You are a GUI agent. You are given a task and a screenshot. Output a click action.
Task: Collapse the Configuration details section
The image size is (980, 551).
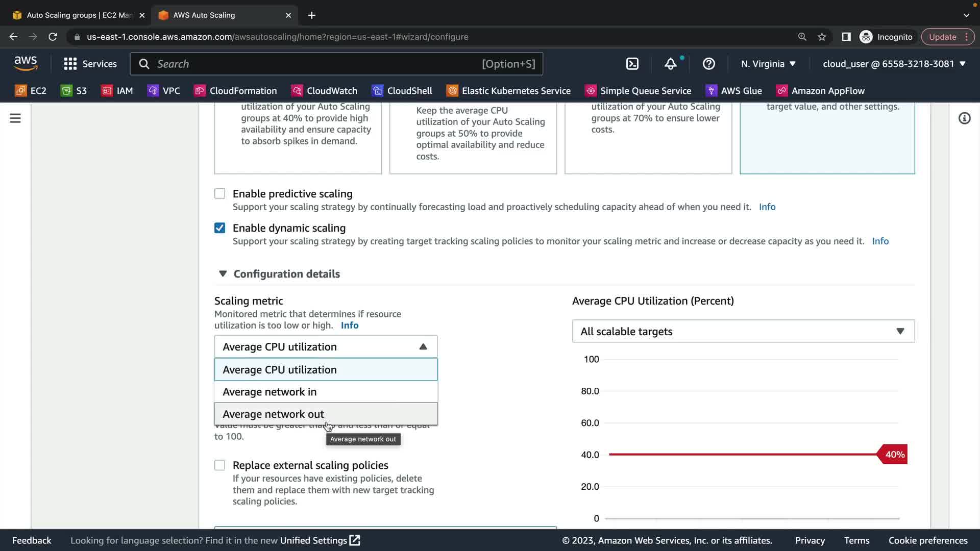click(223, 274)
